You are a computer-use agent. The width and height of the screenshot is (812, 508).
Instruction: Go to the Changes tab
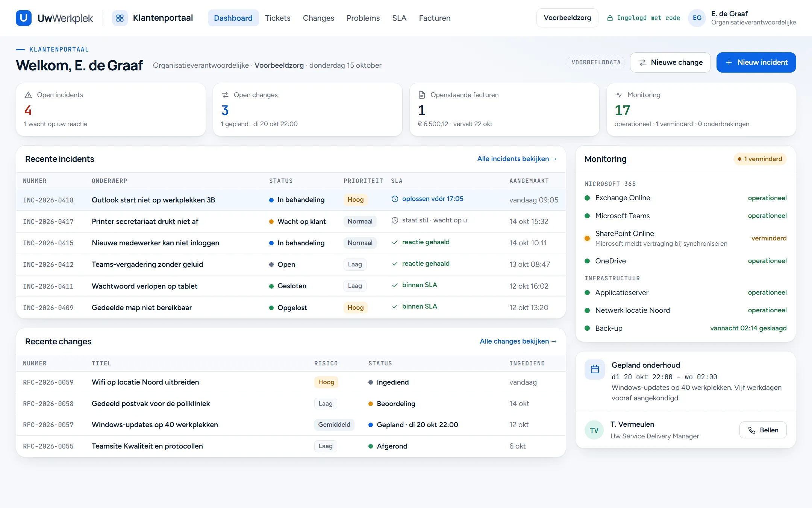pyautogui.click(x=318, y=18)
